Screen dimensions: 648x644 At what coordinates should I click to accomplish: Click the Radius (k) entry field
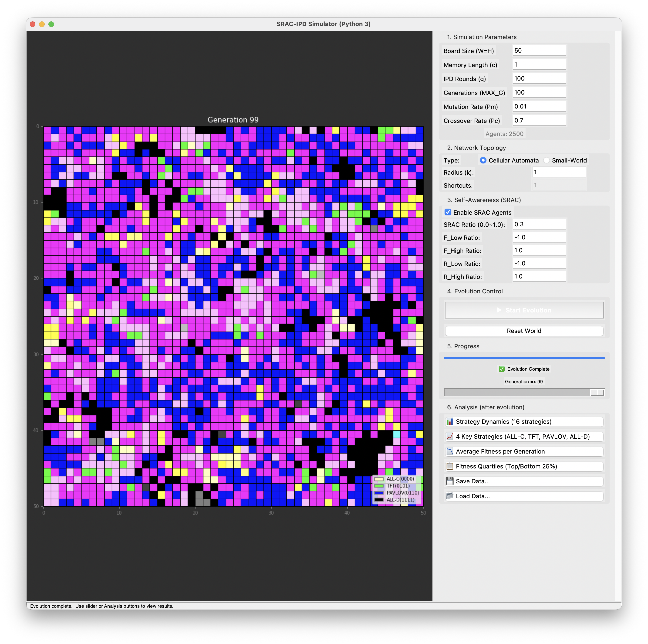(558, 172)
